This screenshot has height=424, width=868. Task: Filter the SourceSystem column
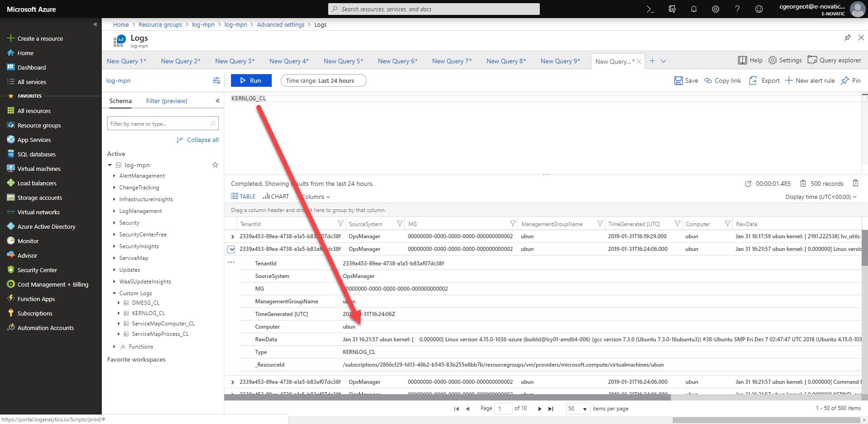point(400,224)
